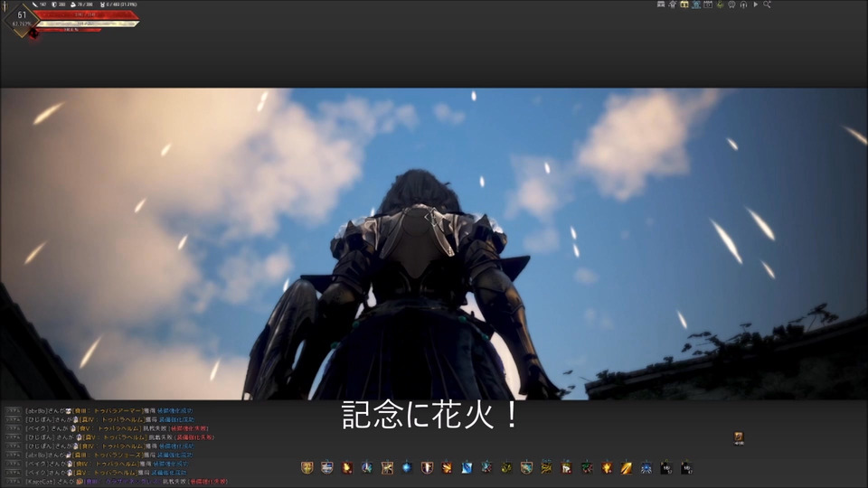Click the resource bar under the HP bar
This screenshot has width=868, height=488.
86,23
